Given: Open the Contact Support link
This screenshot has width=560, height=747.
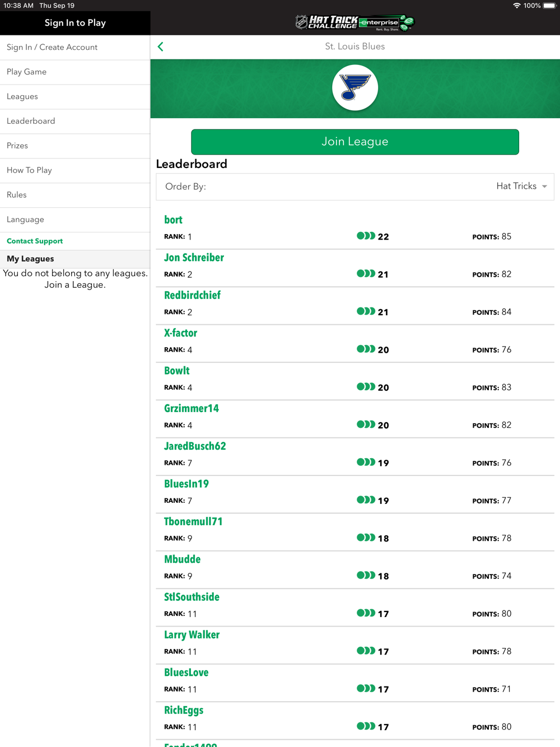Looking at the screenshot, I should click(x=35, y=241).
